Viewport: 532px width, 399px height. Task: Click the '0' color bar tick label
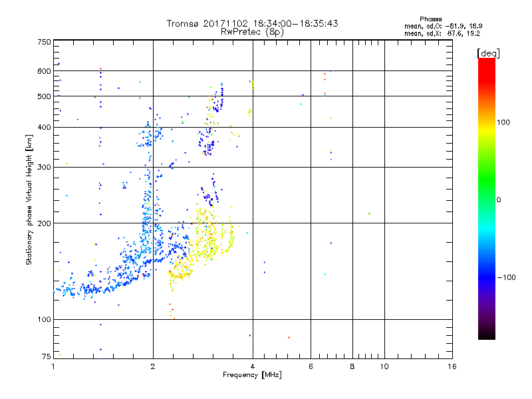[498, 200]
